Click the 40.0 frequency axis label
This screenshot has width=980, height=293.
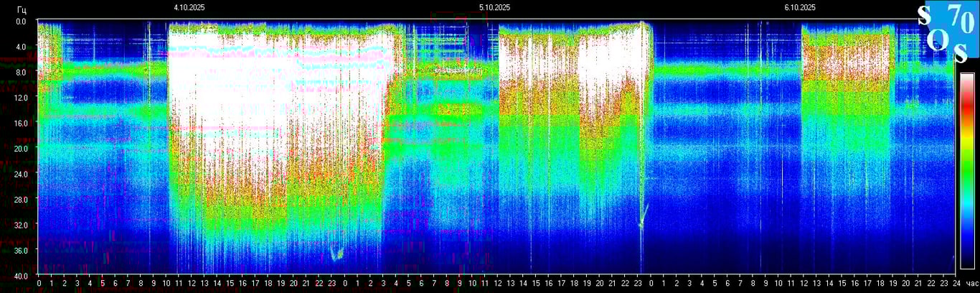21,275
